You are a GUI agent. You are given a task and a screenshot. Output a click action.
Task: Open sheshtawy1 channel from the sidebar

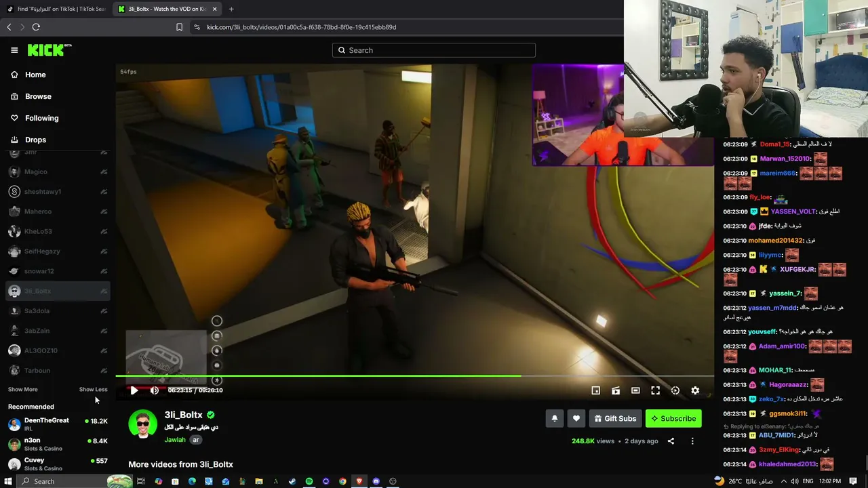pyautogui.click(x=58, y=192)
